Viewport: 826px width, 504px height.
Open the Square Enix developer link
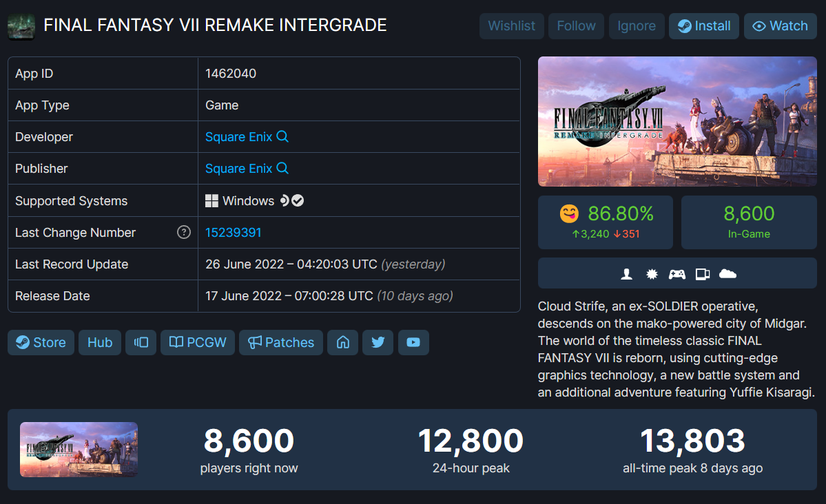[x=238, y=137]
